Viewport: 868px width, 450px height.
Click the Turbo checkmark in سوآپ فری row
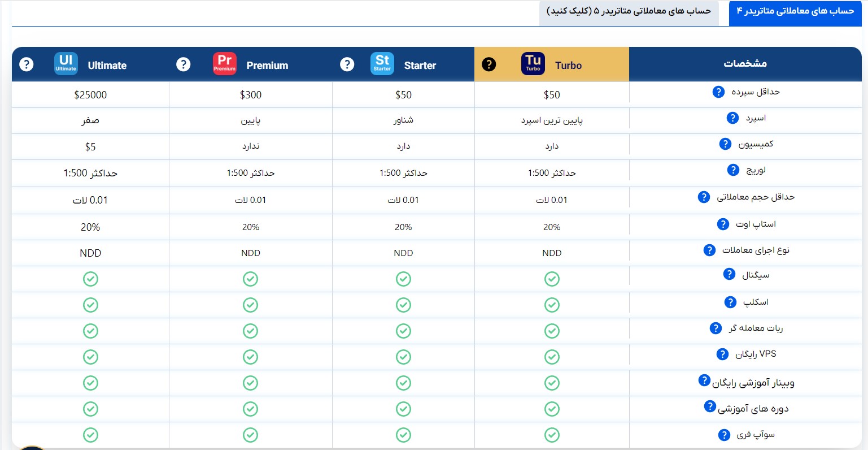tap(552, 435)
